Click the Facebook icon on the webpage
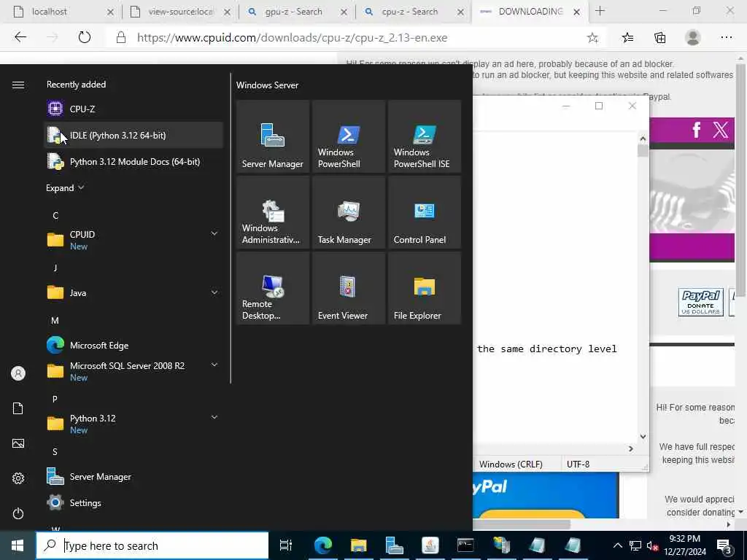This screenshot has height=560, width=747. click(696, 130)
